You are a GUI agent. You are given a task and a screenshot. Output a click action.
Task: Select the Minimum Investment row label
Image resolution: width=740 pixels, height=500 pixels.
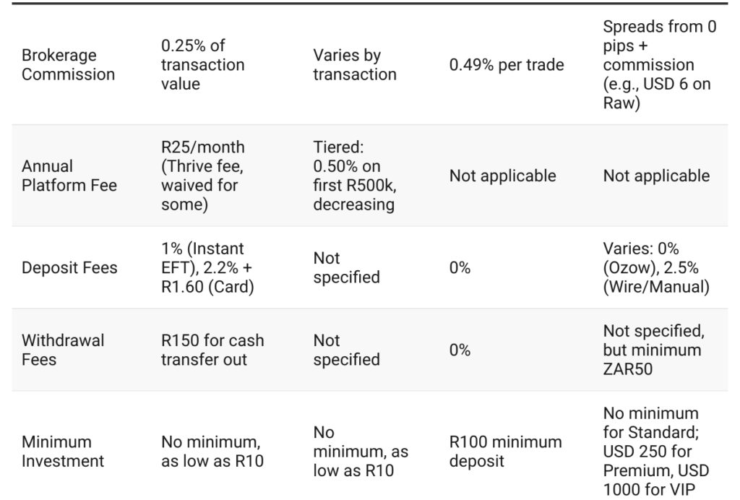[64, 451]
